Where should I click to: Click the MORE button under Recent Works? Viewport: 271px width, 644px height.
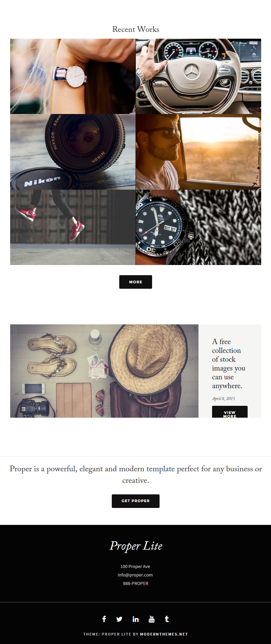click(x=135, y=282)
